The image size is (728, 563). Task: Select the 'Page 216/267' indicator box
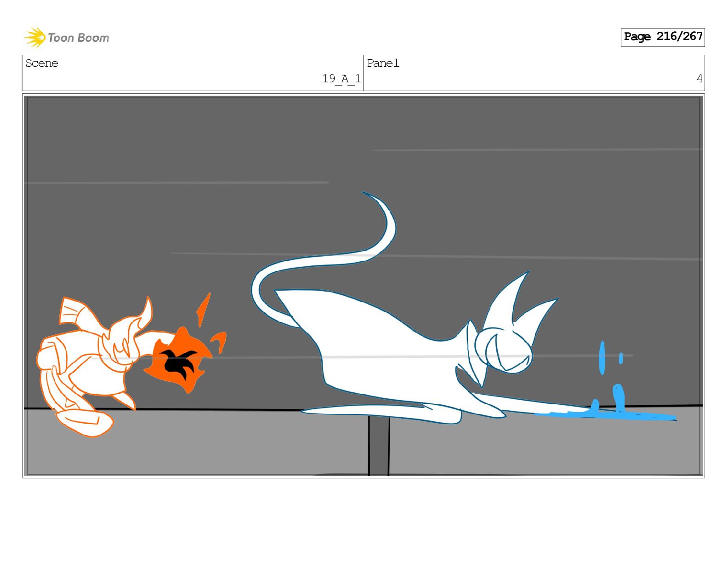(x=662, y=37)
